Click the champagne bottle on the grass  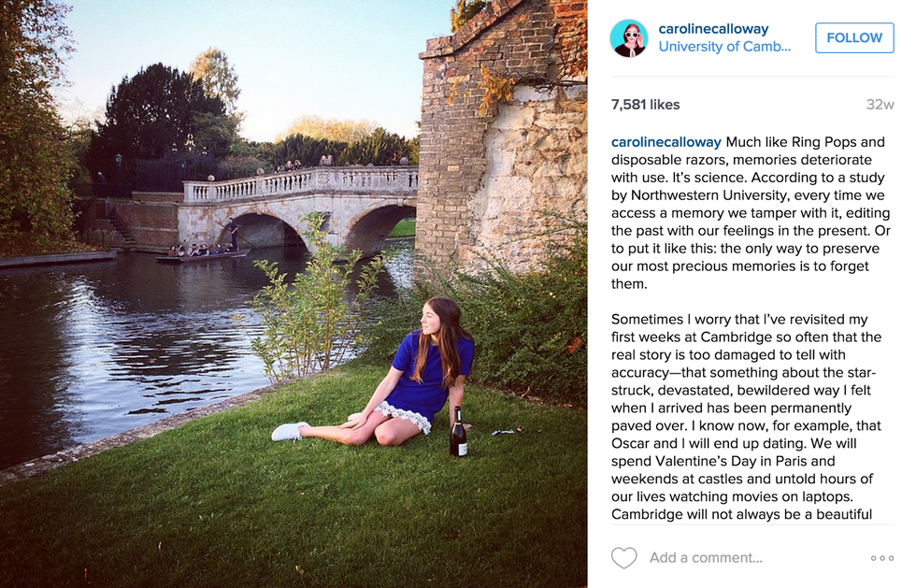[458, 432]
